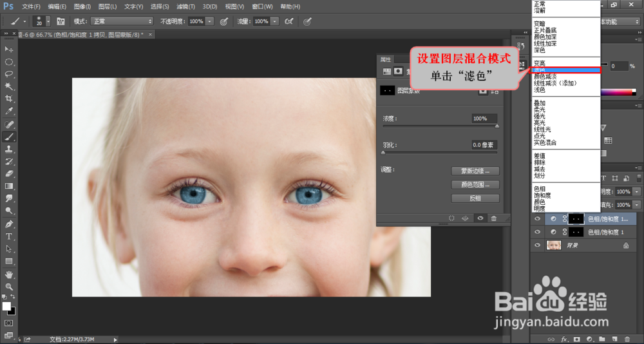
Task: Click the link layers icon
Action: point(551,339)
